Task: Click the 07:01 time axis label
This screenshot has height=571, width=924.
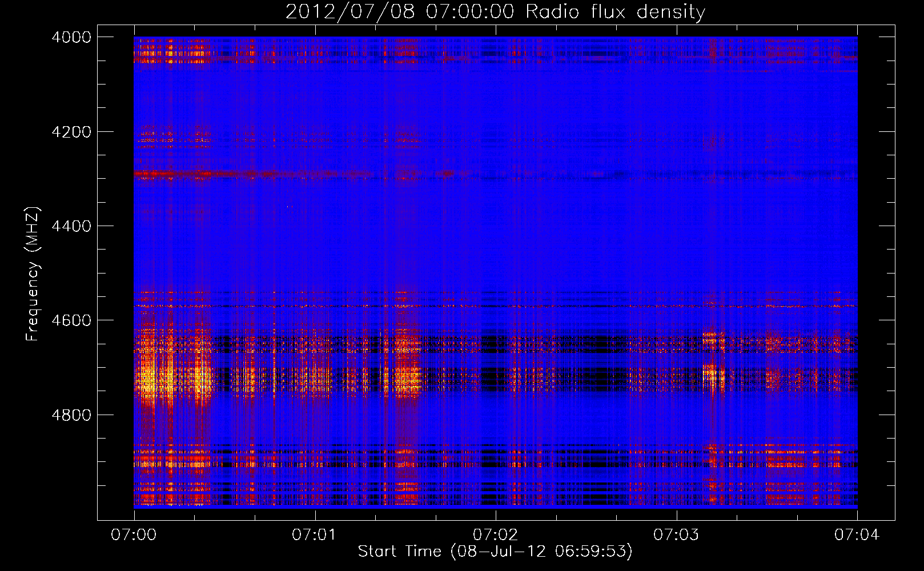Action: click(x=315, y=535)
